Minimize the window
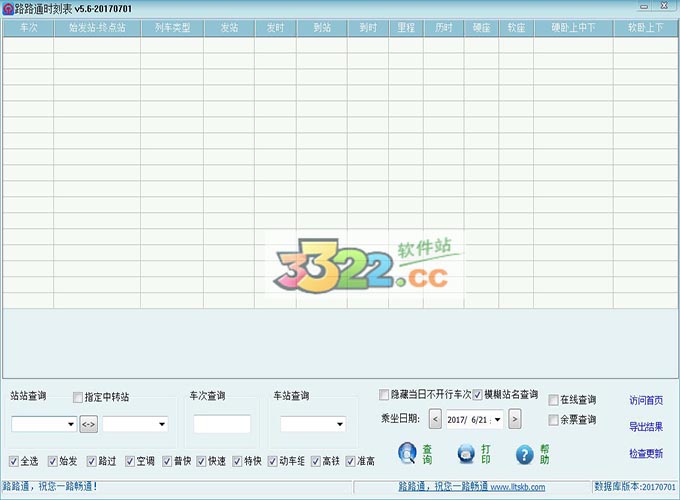 tap(644, 7)
